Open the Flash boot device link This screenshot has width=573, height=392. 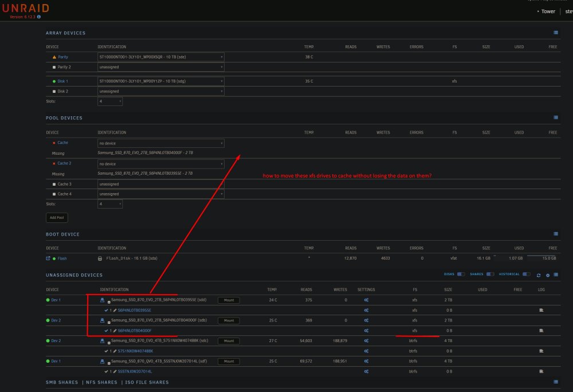[x=62, y=258]
